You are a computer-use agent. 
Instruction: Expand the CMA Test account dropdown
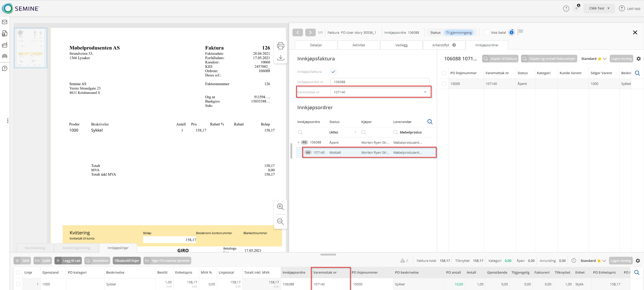pos(599,8)
